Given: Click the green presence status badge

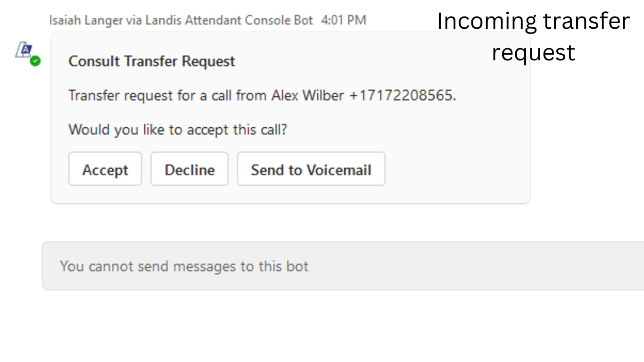Looking at the screenshot, I should tap(35, 61).
